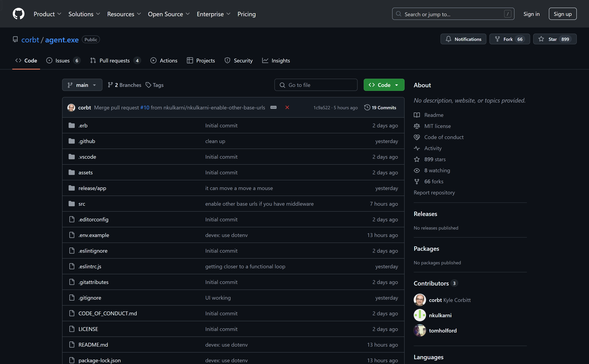
Task: Switch to the Projects tab
Action: 201,60
